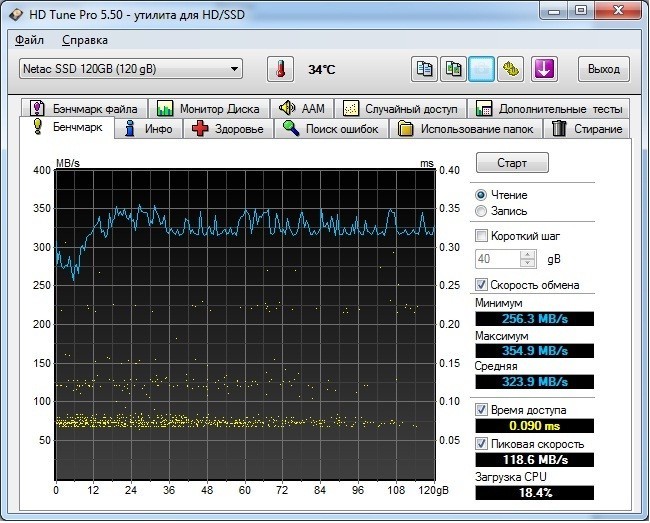
Task: Switch to the AAM tab
Action: pyautogui.click(x=302, y=109)
